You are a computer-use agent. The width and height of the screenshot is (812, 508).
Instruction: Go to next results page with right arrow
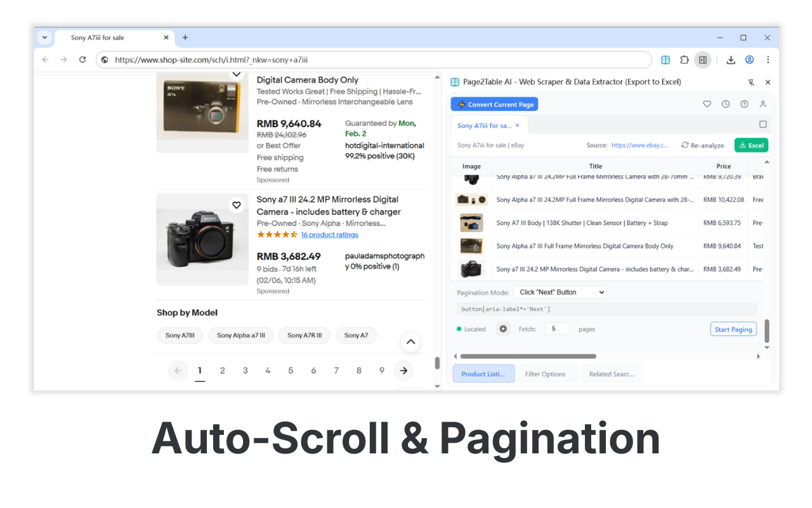(x=403, y=371)
